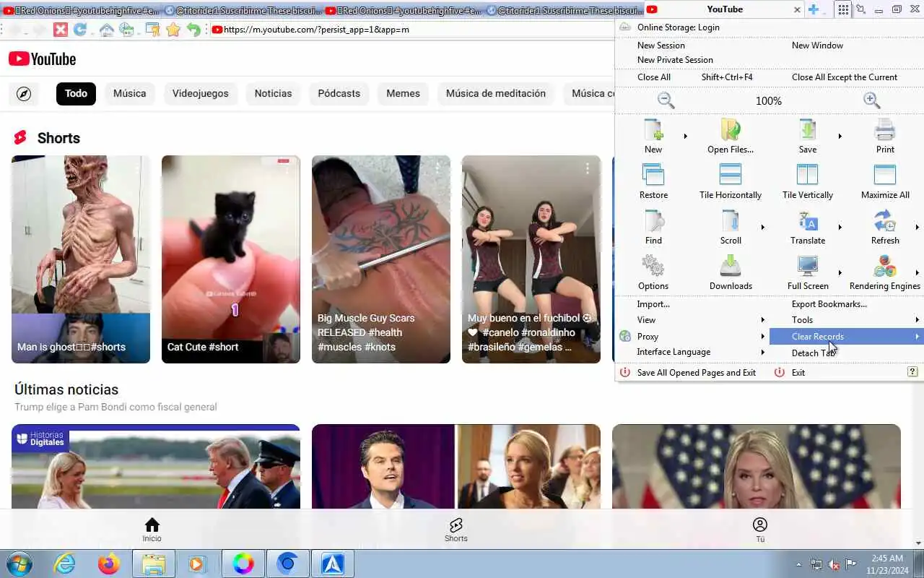The image size is (924, 578).
Task: Select Música de meditación chip
Action: 496,94
